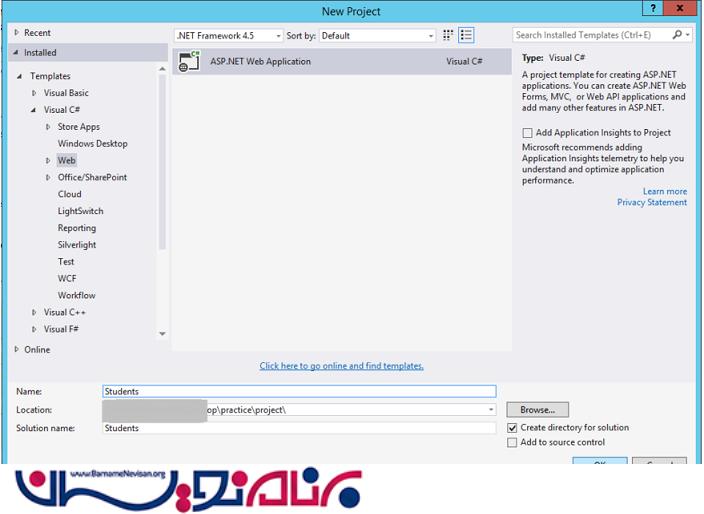Select the ASP.NET Web Application template icon
This screenshot has height=514, width=704.
pos(188,62)
